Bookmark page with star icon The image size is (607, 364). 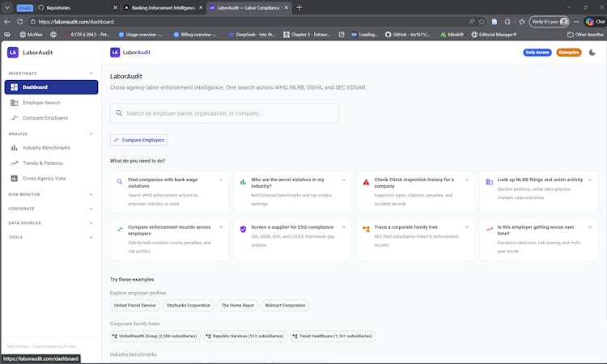(482, 22)
